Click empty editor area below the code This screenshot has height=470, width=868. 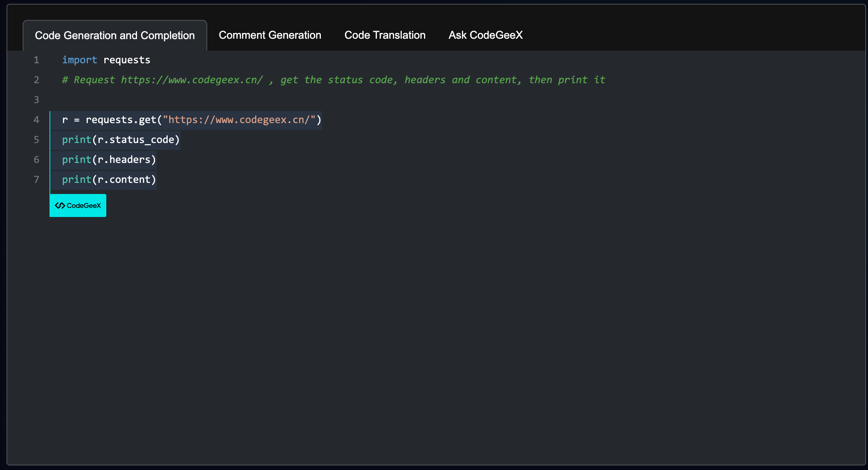click(422, 326)
